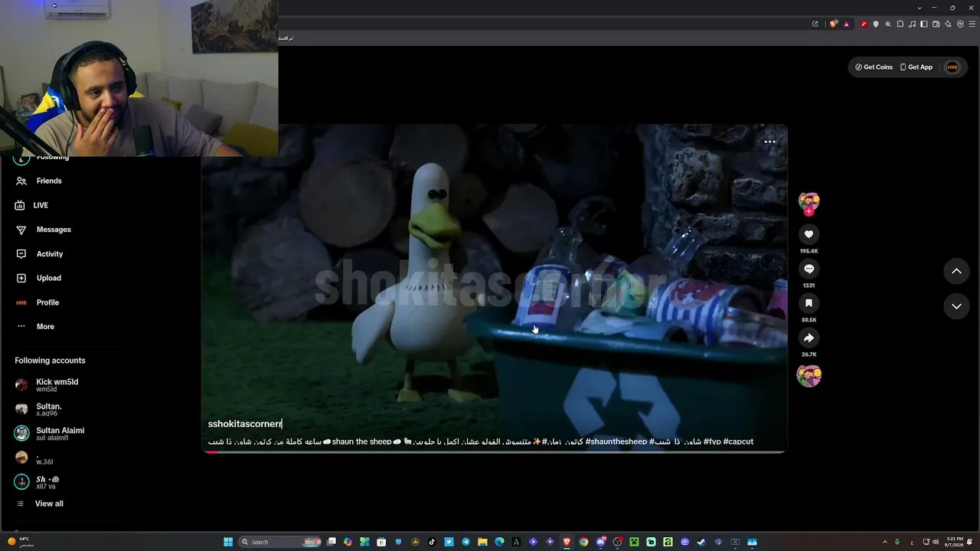980x551 pixels.
Task: Open the Leo AI sparkle icon
Action: [949, 24]
